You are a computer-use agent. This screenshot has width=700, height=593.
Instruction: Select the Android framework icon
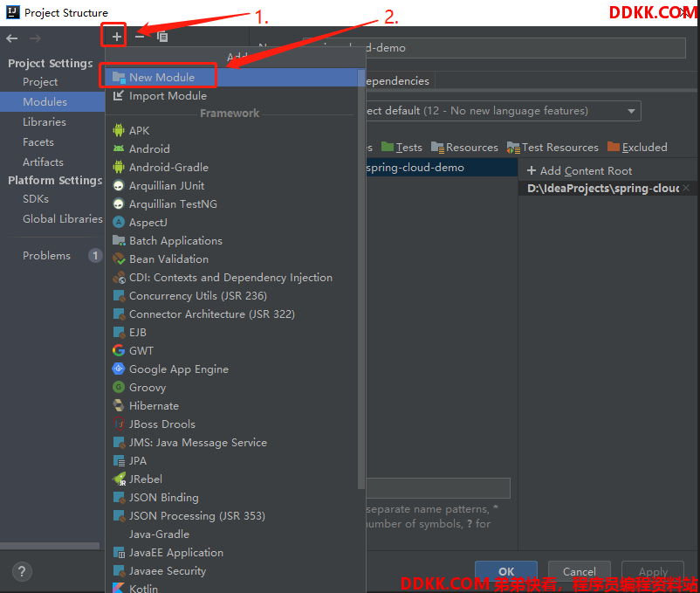[119, 148]
